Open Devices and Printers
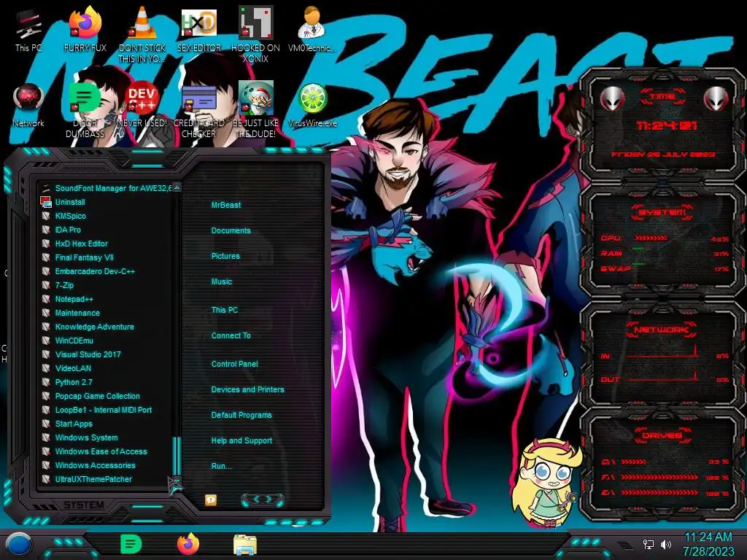Screen dimensions: 747x560 (x=247, y=389)
